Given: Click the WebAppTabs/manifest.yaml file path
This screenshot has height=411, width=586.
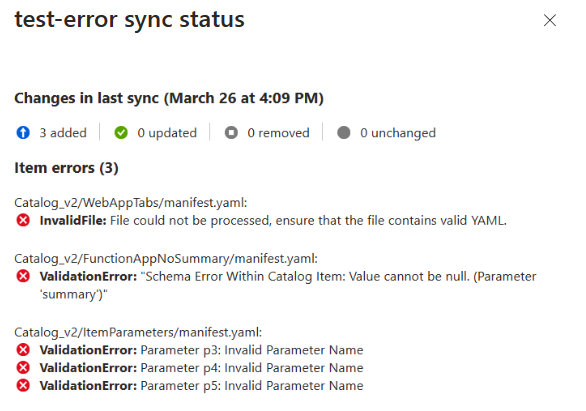Looking at the screenshot, I should coord(131,203).
